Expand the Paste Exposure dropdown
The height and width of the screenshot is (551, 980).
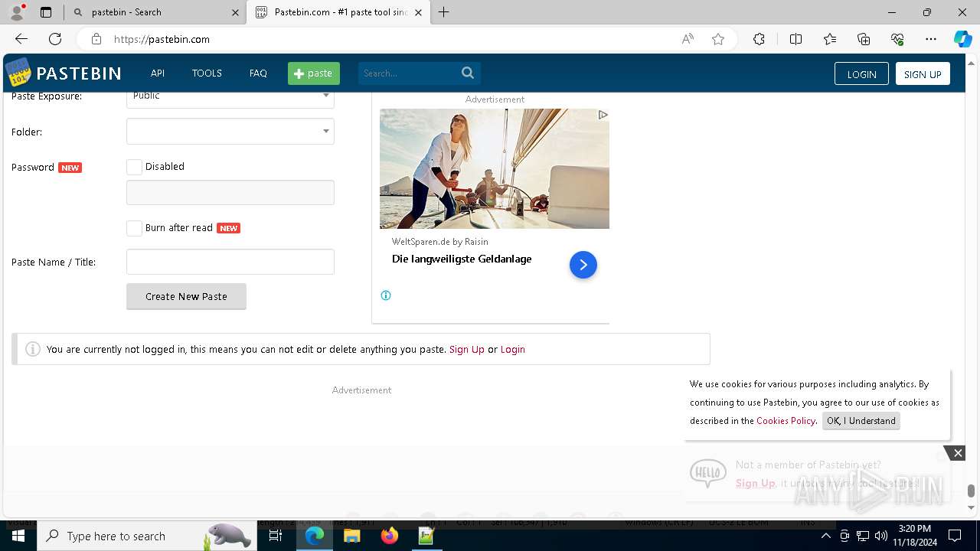(230, 97)
